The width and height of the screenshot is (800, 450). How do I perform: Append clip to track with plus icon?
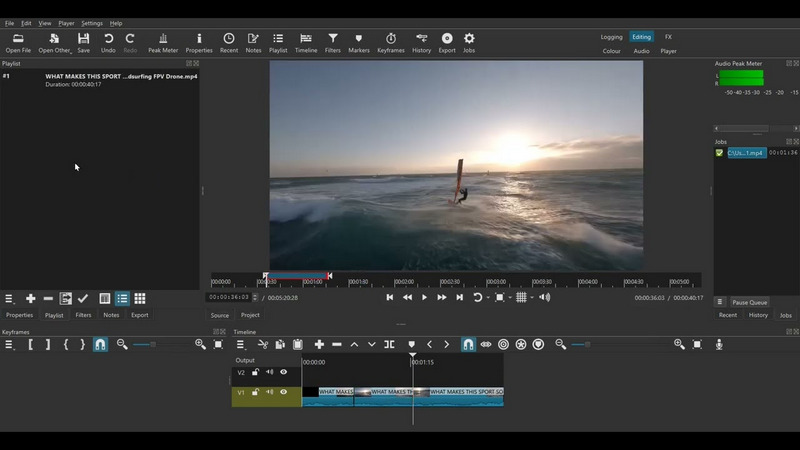319,344
